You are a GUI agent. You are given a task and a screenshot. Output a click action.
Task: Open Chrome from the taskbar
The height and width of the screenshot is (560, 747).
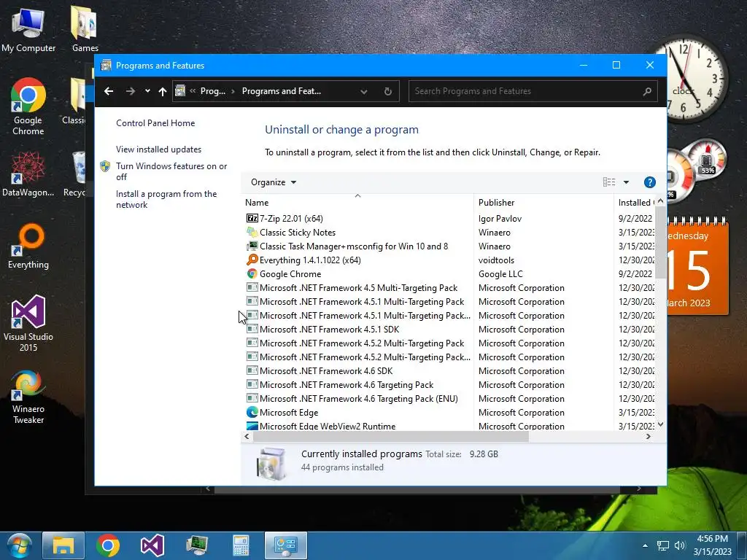point(108,545)
